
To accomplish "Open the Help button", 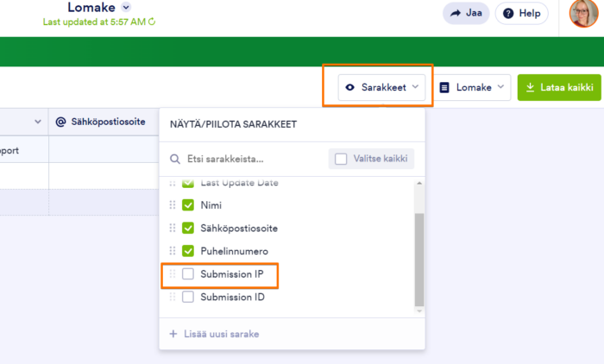I will 521,13.
